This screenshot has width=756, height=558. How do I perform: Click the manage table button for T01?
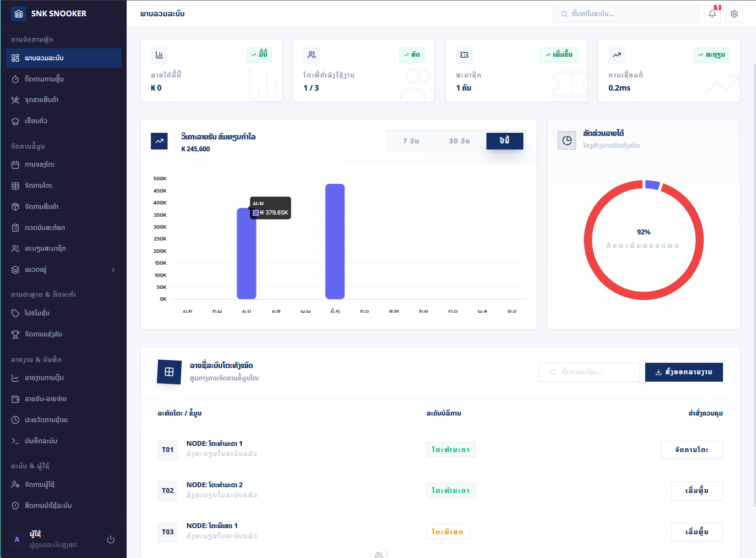point(692,449)
